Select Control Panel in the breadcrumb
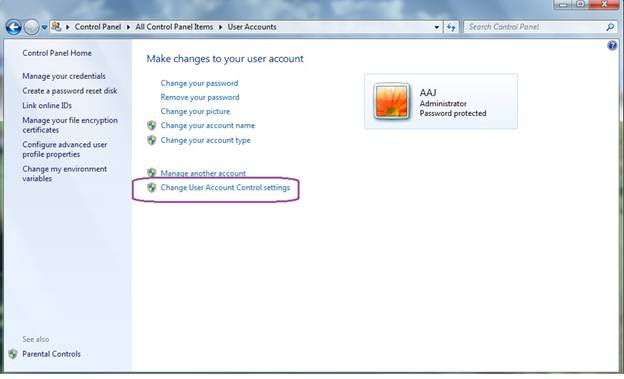 [x=98, y=27]
